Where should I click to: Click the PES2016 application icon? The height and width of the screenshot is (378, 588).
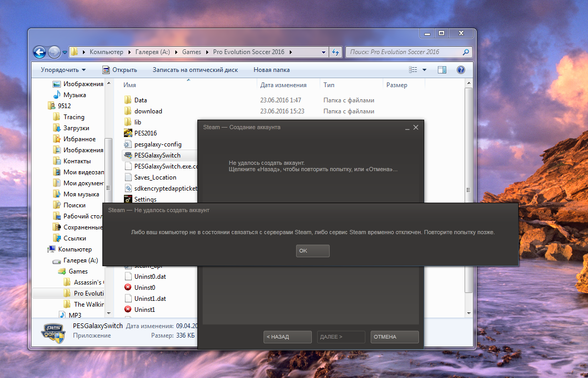[x=128, y=133]
